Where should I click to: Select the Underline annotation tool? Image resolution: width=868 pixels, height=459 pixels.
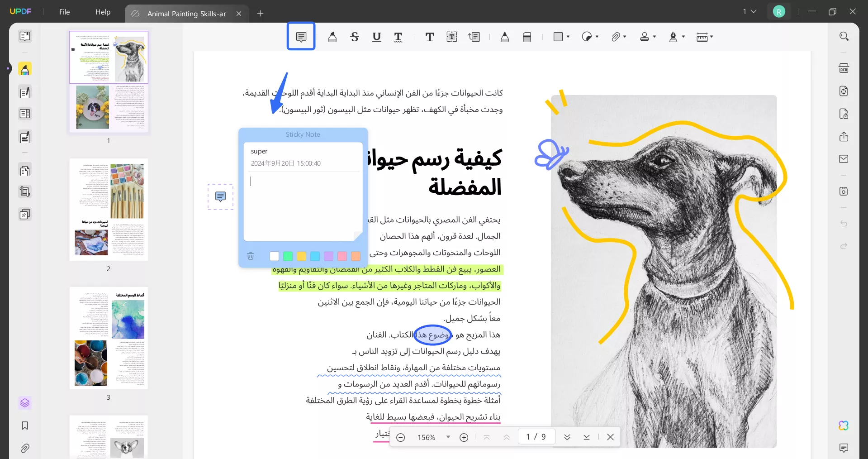376,37
